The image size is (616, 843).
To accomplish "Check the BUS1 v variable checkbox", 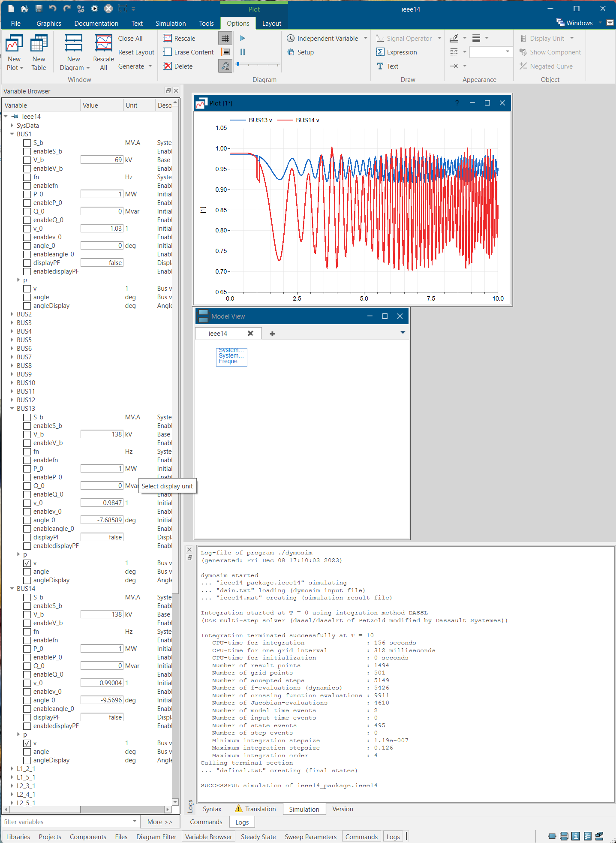I will pos(27,289).
